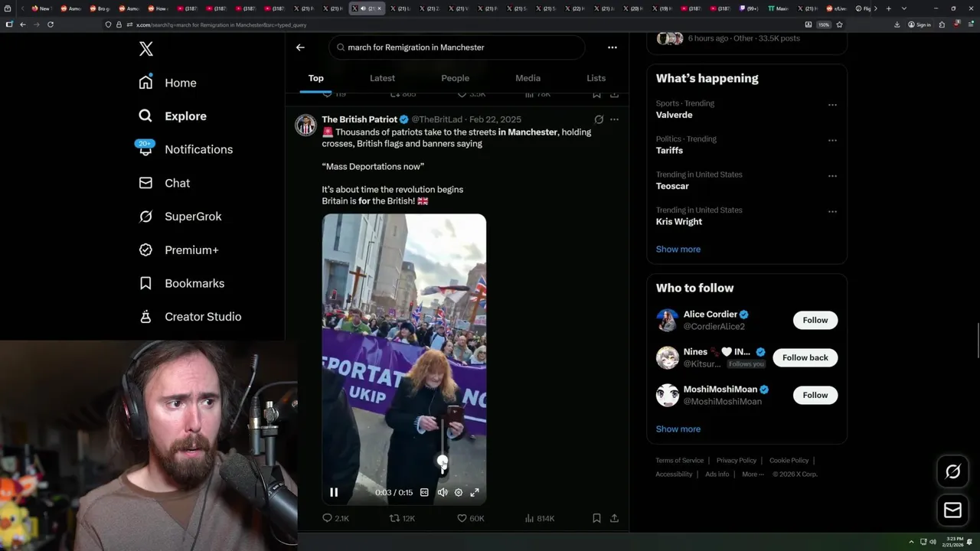The width and height of the screenshot is (980, 551).
Task: Open The British Patriot display name
Action: click(x=359, y=119)
